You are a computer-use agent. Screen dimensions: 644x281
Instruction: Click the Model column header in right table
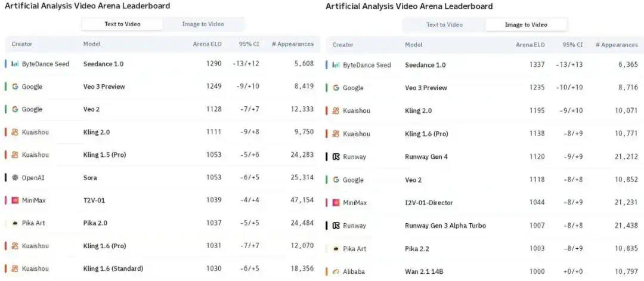coord(414,45)
